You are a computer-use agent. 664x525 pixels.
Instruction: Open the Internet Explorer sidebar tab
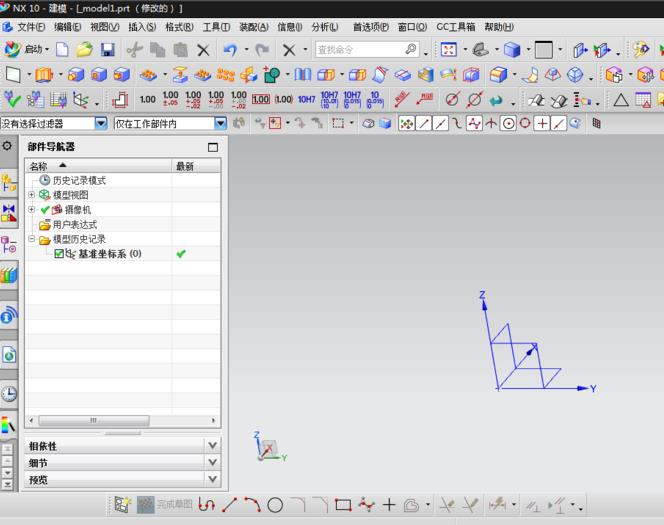(x=9, y=316)
